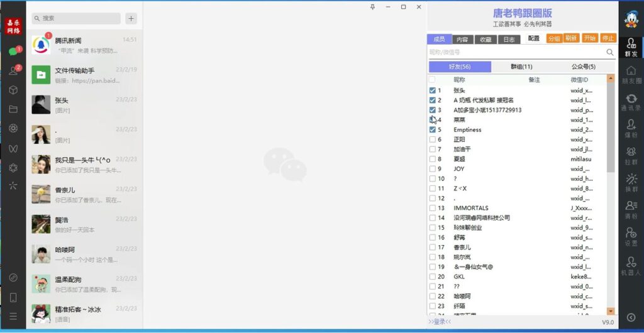Open 机器人 robot icon in right sidebar
This screenshot has width=644, height=333.
631,266
